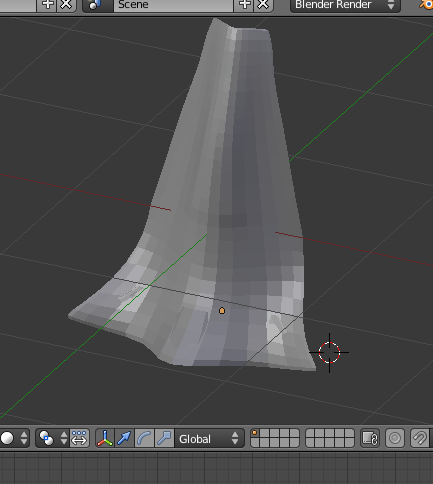This screenshot has width=433, height=484.
Task: Click the proportional editing circle icon
Action: pyautogui.click(x=395, y=438)
